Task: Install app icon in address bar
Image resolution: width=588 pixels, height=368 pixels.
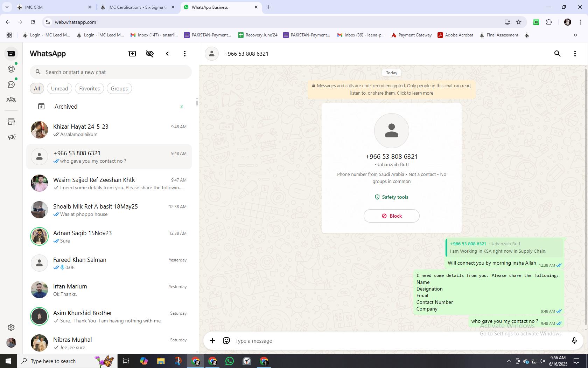Action: tap(507, 22)
